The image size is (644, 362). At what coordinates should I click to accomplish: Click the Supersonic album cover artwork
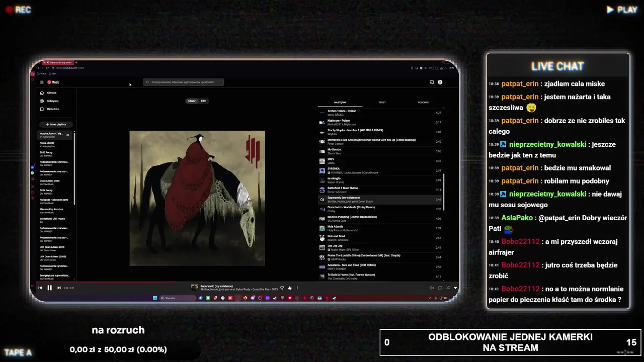click(x=197, y=198)
